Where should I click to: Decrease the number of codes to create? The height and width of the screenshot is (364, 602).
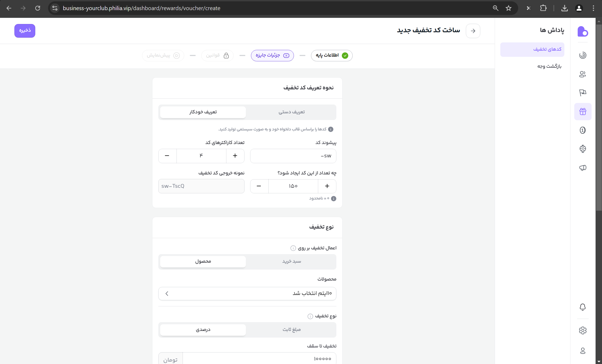click(259, 186)
